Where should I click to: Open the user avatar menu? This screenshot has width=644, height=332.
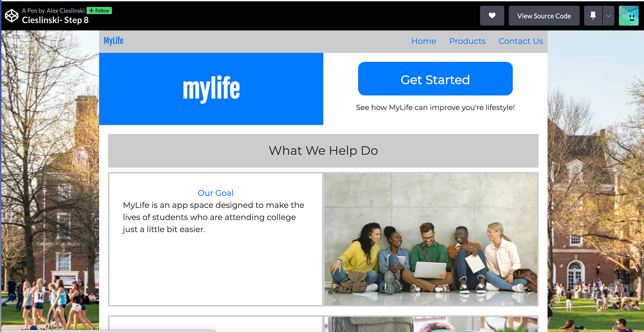point(629,16)
